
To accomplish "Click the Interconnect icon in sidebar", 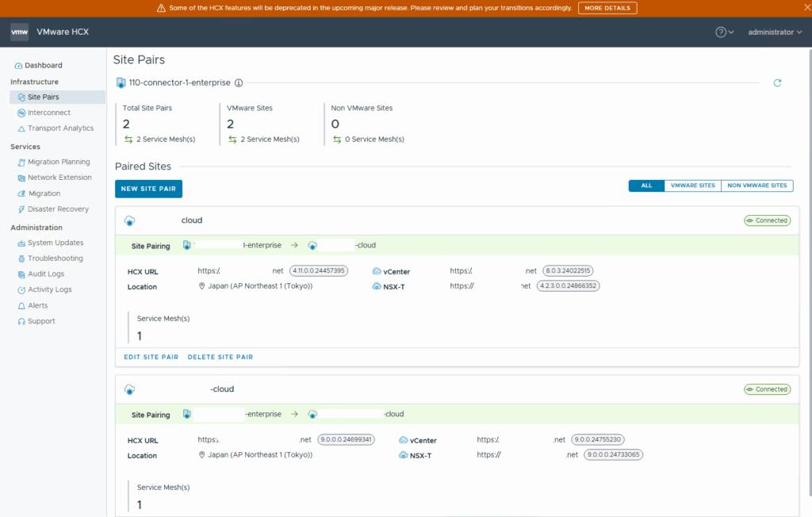I will coord(21,113).
